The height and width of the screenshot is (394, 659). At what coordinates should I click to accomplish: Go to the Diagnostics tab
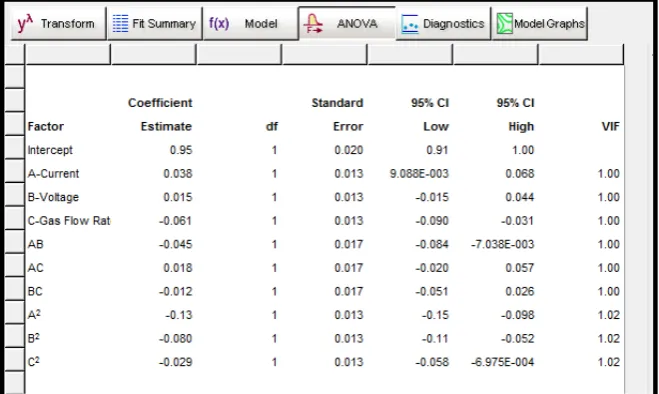[x=443, y=24]
